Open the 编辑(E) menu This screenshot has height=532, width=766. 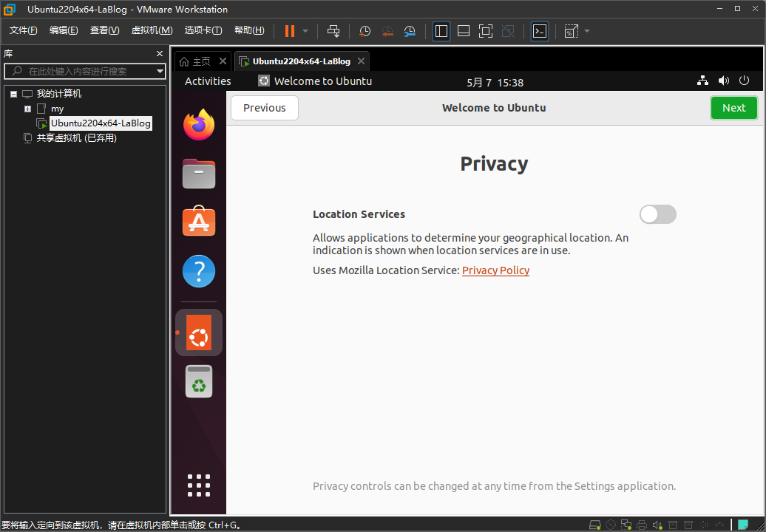(x=64, y=31)
